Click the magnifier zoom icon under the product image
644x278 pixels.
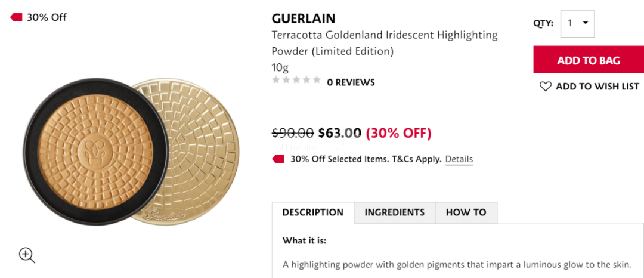27,255
